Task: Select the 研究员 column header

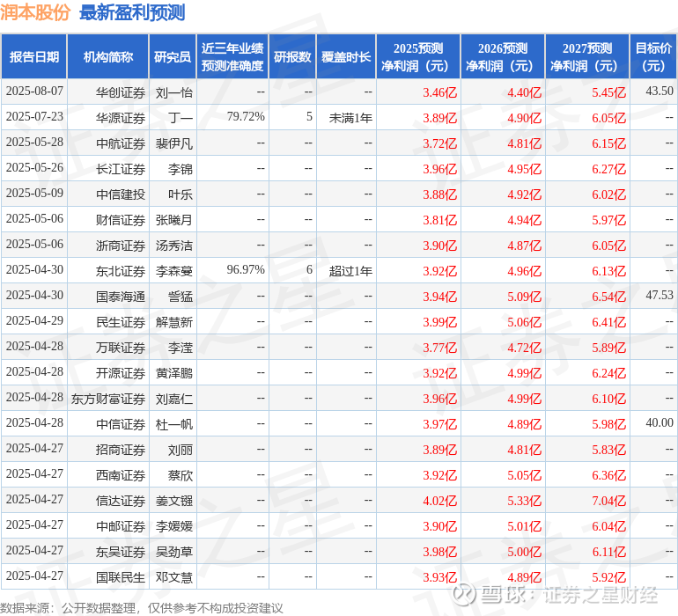Action: coord(173,56)
